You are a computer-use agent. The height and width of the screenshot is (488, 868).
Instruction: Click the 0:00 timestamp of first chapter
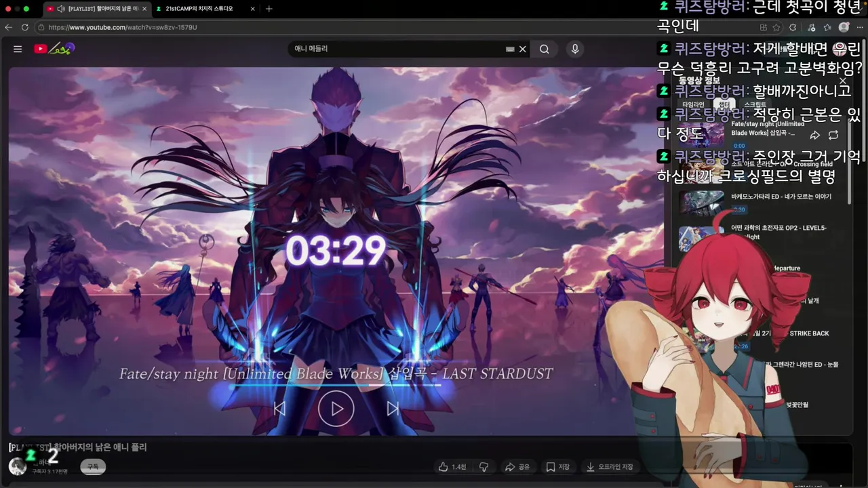point(739,146)
